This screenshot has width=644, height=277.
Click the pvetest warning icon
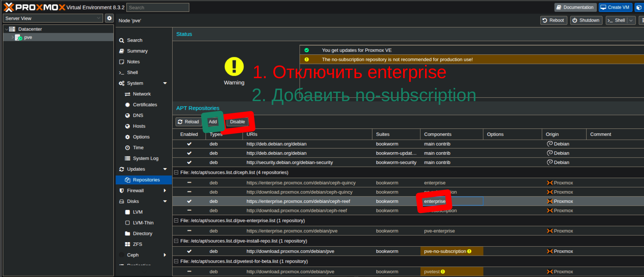click(443, 272)
